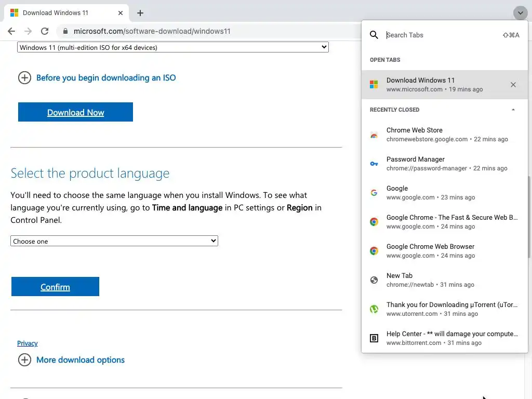This screenshot has height=399, width=532.
Task: Reopen Google Chrome Web Browser tab
Action: pos(445,251)
